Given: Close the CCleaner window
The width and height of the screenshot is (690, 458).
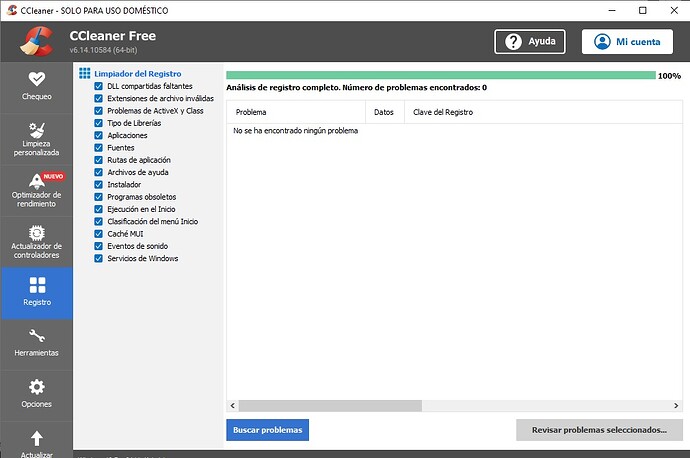Looking at the screenshot, I should pos(674,10).
